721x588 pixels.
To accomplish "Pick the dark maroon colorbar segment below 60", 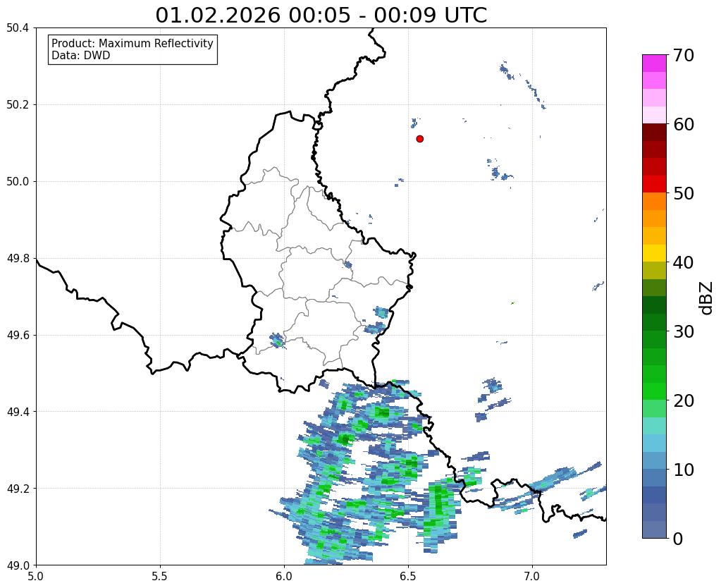I will pos(654,133).
